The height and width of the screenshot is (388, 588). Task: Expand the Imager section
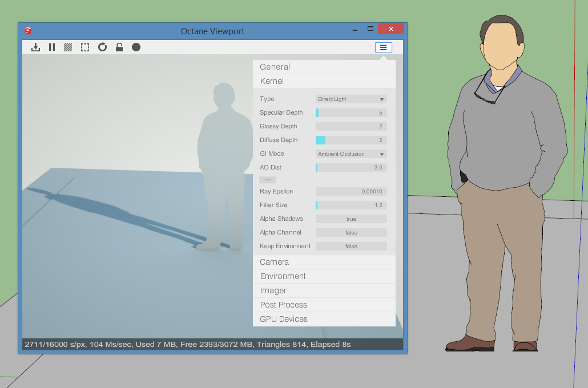(324, 290)
